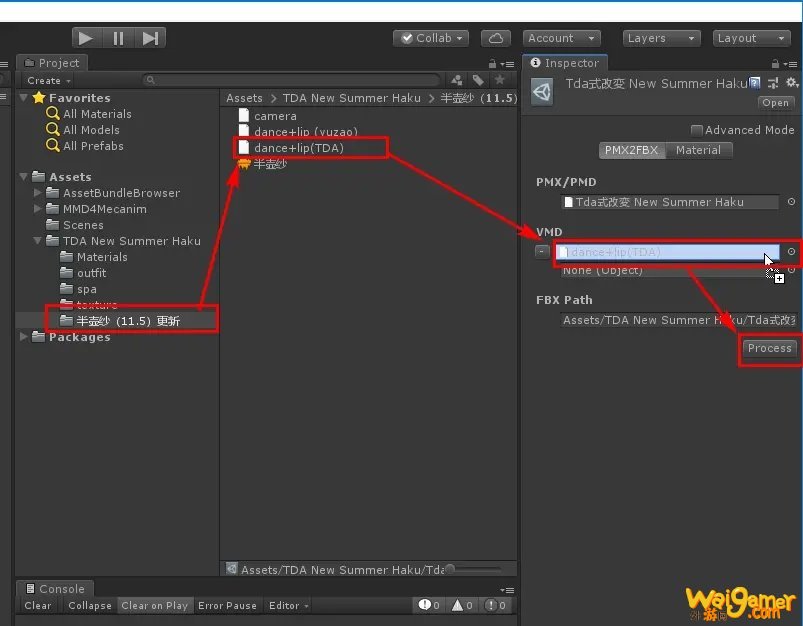
Task: Open the Inspector panel context menu icon
Action: coord(791,65)
